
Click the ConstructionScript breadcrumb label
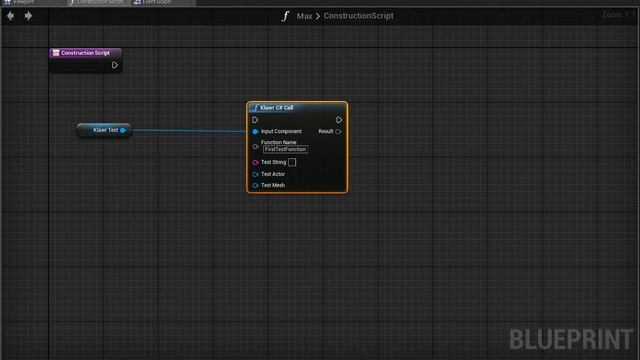(358, 16)
